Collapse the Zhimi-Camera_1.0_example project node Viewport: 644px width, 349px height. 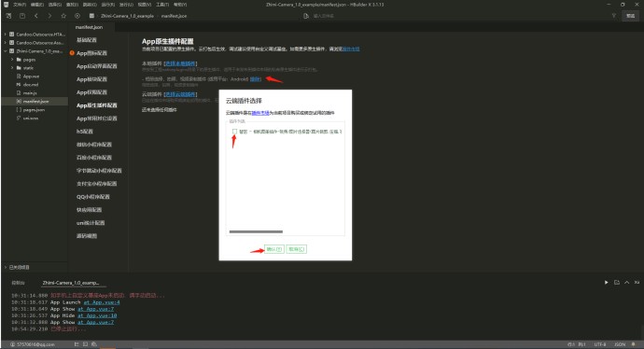tap(6, 51)
